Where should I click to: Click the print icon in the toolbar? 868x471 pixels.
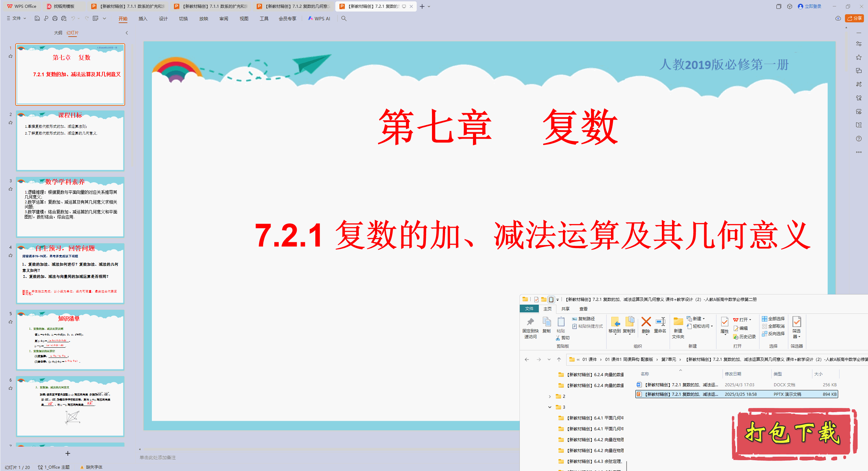coord(55,19)
